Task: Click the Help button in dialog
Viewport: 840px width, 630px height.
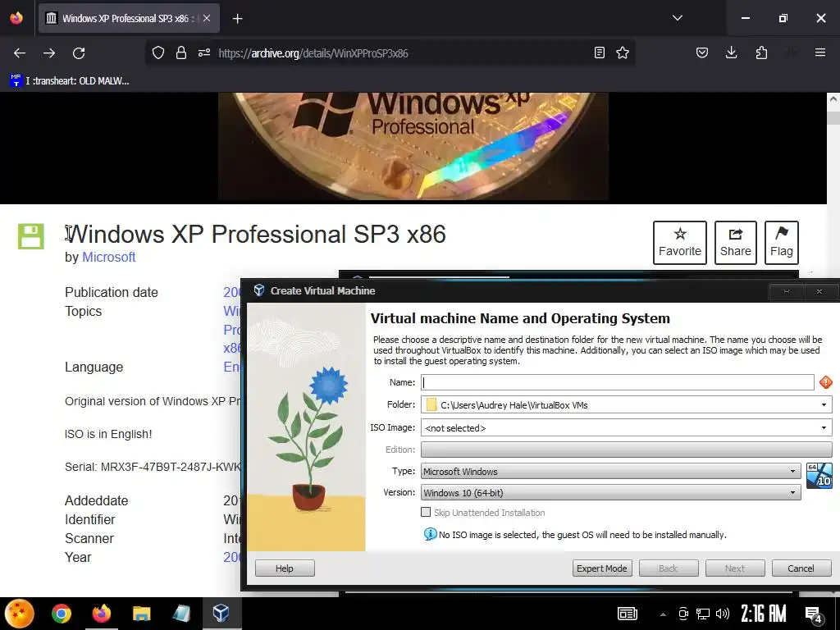Action: [x=285, y=568]
